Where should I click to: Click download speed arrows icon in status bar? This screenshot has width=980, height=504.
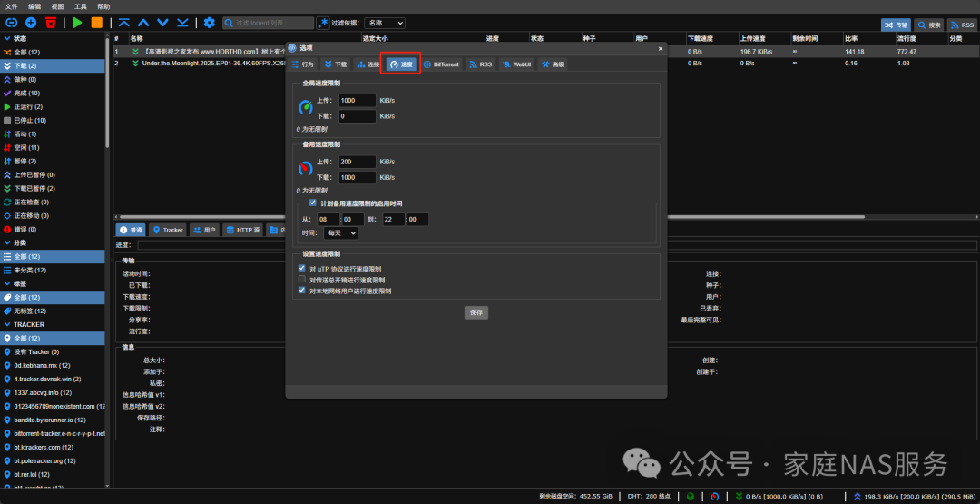pyautogui.click(x=740, y=497)
